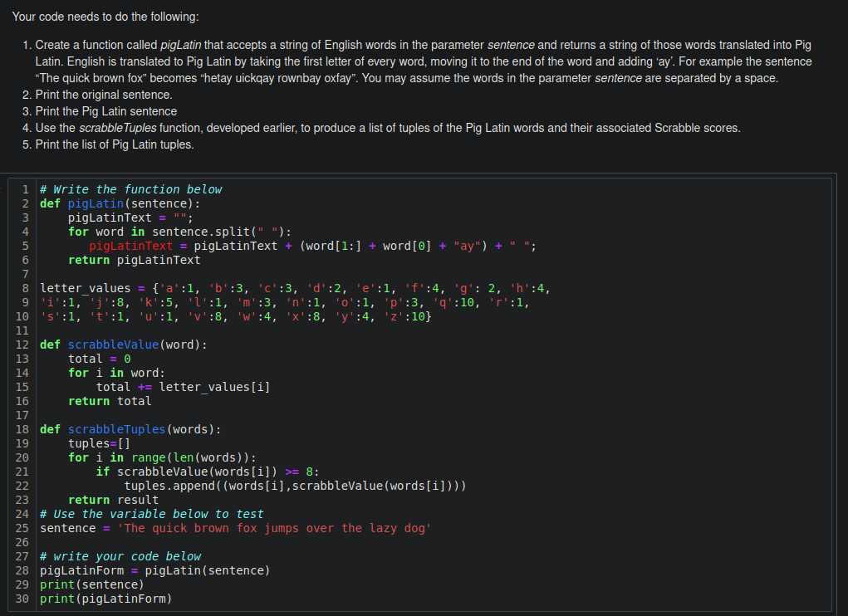Click instruction 2 'Print the original sentence.'
The image size is (848, 616).
(x=104, y=95)
